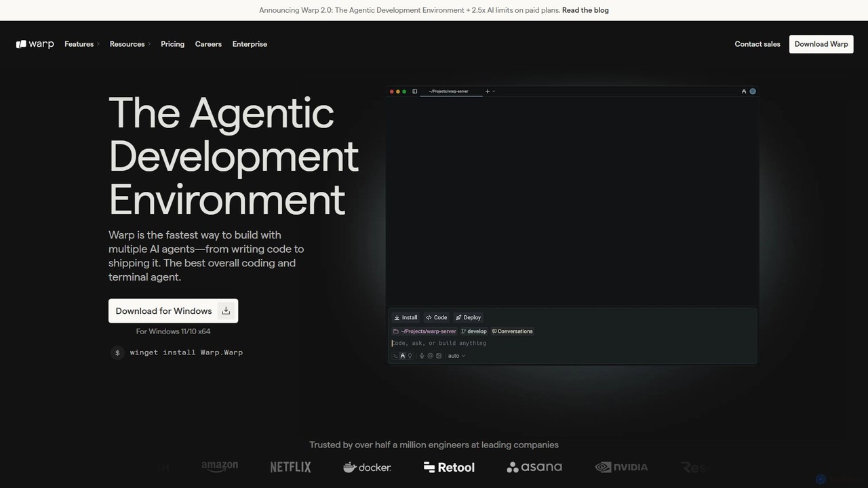This screenshot has height=488, width=868.
Task: Click the image attach icon in the prompt bar
Action: coord(439,356)
